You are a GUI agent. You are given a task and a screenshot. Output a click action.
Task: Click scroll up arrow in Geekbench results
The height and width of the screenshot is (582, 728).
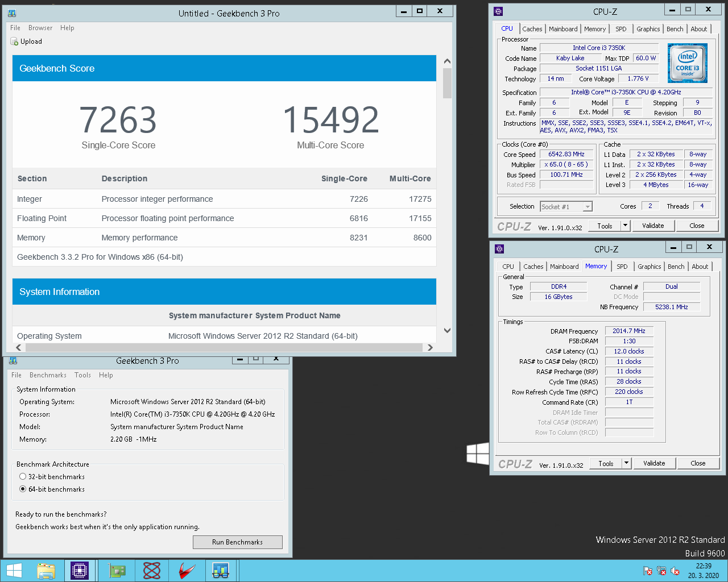tap(447, 61)
